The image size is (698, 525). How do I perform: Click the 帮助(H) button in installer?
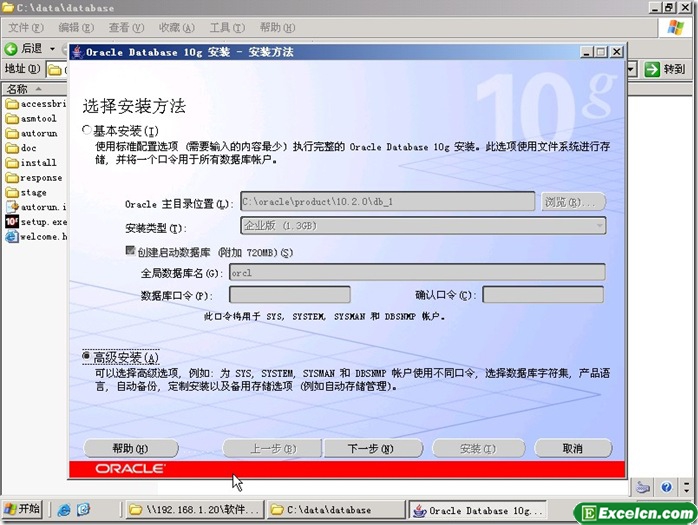coord(131,448)
